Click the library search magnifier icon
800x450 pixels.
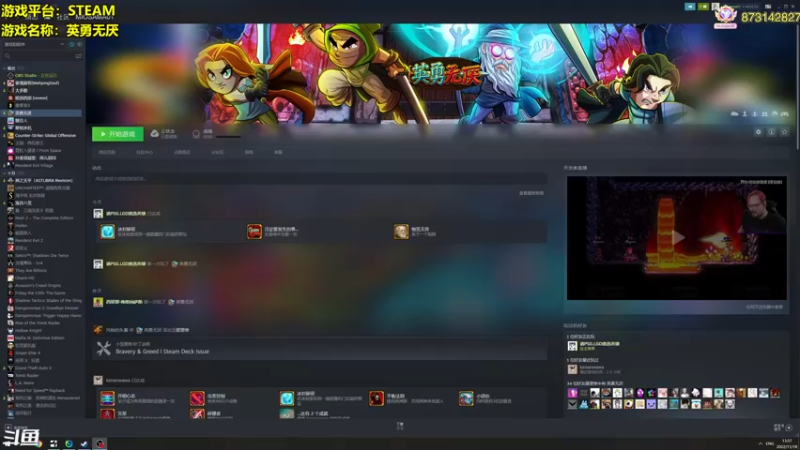pyautogui.click(x=7, y=56)
